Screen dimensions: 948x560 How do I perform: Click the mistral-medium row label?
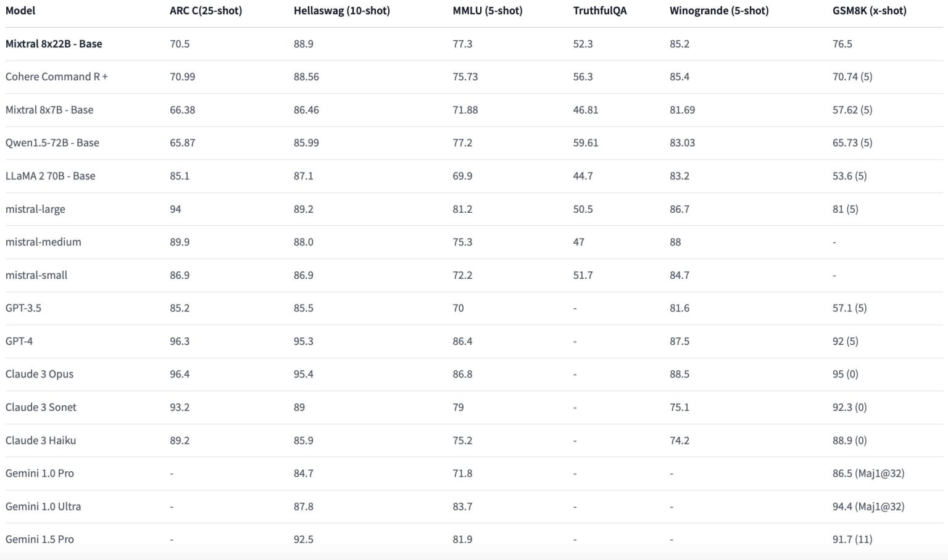coord(43,242)
